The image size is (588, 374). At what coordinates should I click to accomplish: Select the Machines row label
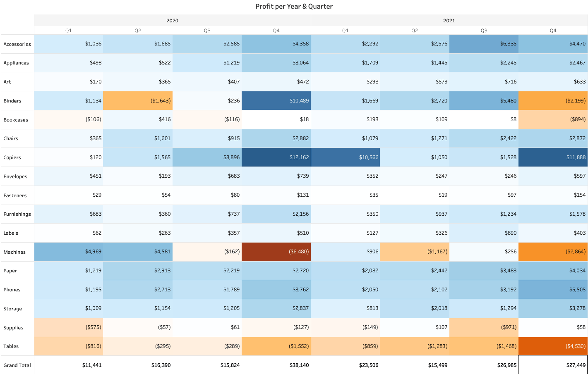tap(14, 252)
